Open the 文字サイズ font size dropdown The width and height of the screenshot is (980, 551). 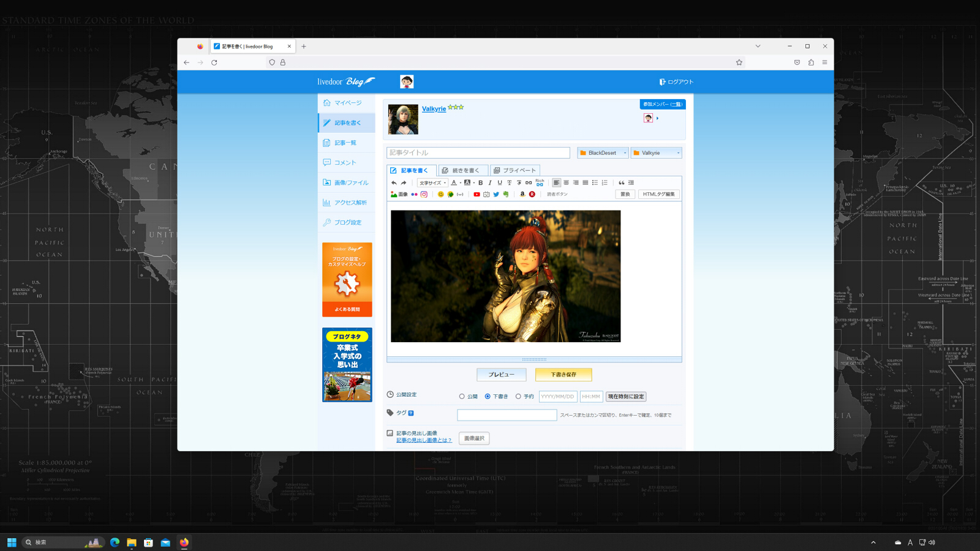pyautogui.click(x=432, y=182)
